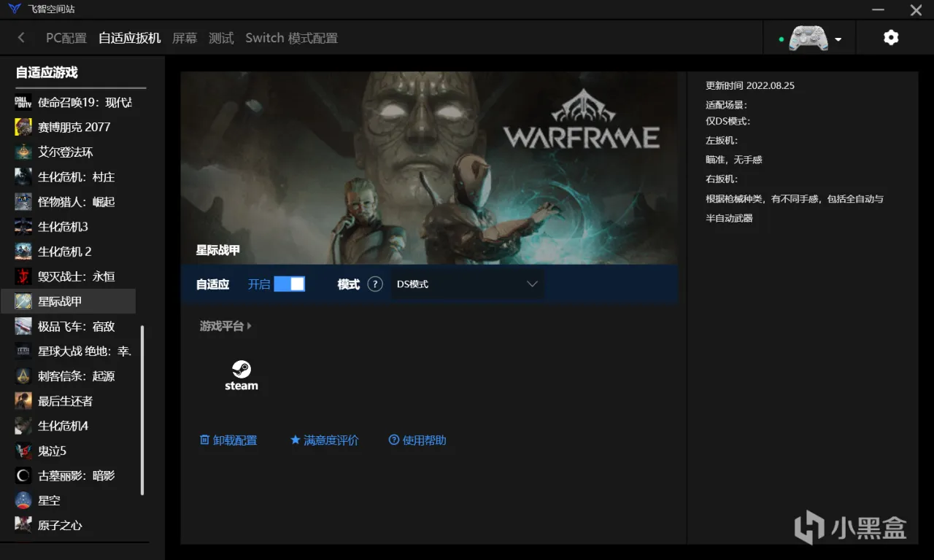
Task: Click the 使命召唤19 game icon
Action: click(x=23, y=102)
